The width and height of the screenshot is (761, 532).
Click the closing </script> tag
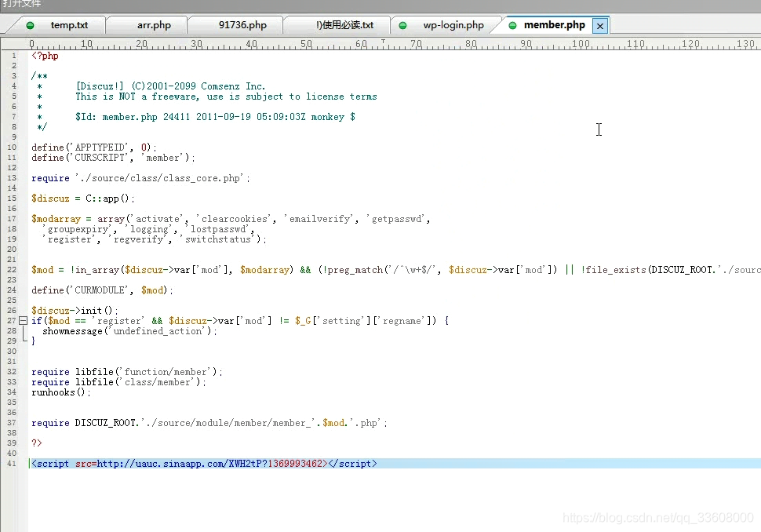[x=352, y=464]
